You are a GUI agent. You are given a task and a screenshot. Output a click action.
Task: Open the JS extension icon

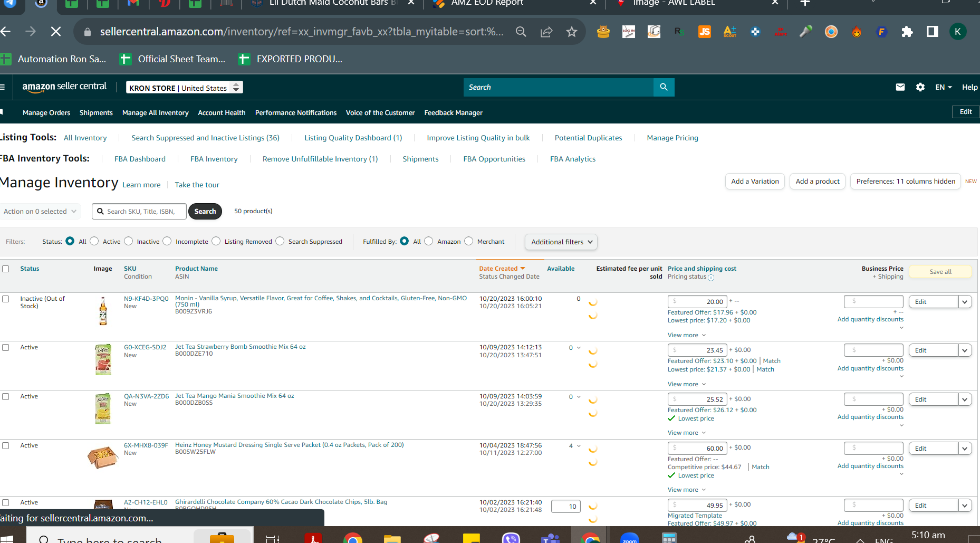pyautogui.click(x=705, y=32)
